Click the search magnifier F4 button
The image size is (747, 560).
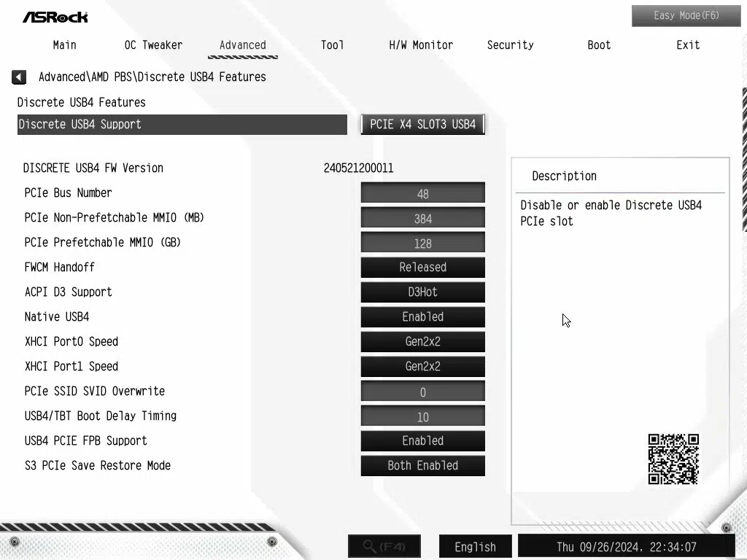(384, 546)
